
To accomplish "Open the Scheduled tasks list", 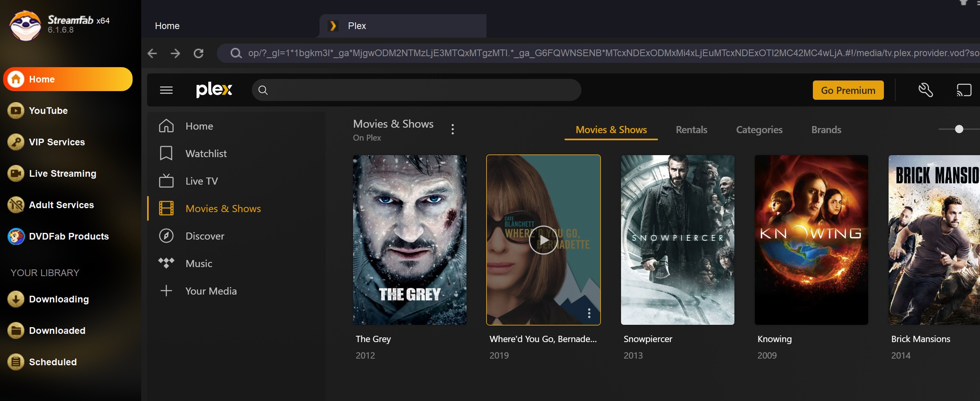I will [53, 362].
